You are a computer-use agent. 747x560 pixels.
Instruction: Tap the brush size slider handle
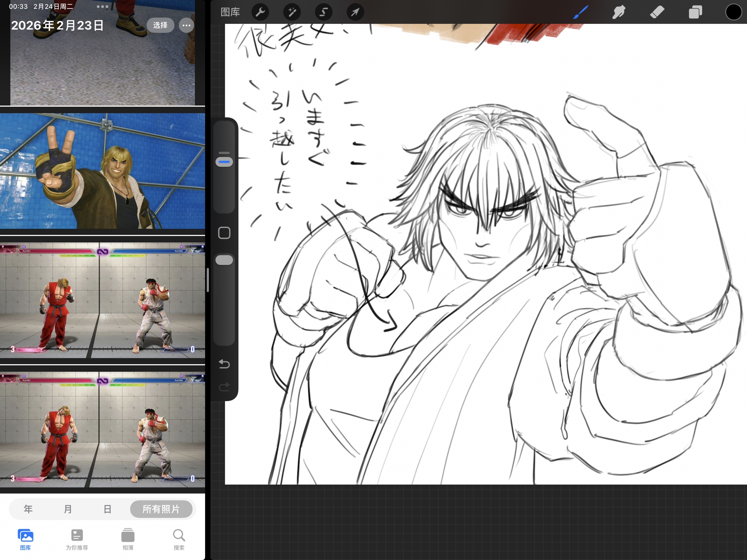[x=224, y=162]
